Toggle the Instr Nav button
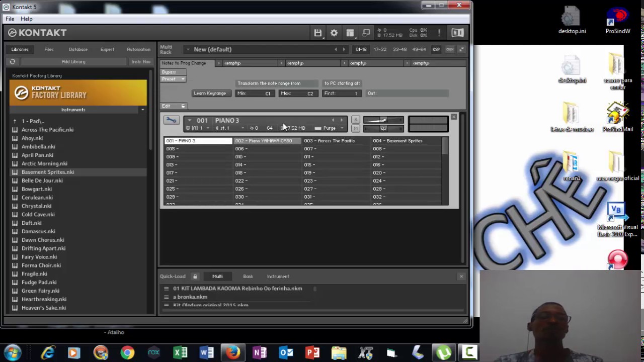 point(141,61)
